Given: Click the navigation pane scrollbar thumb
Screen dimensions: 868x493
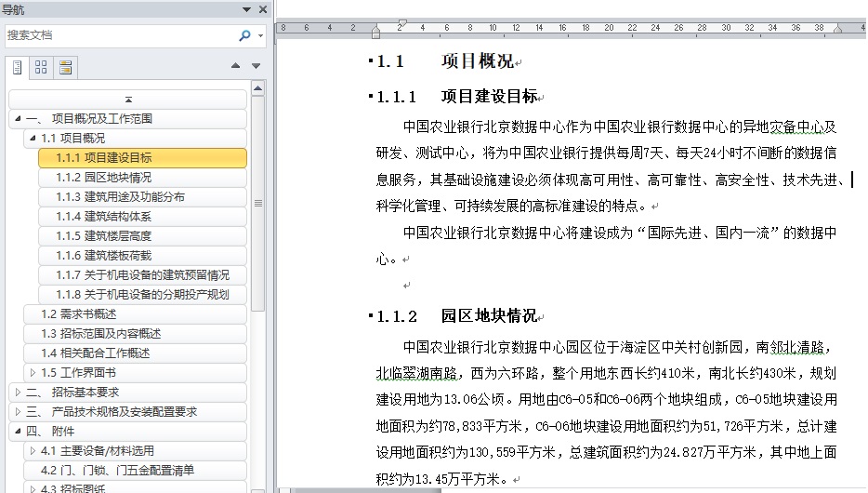Looking at the screenshot, I should tap(257, 204).
